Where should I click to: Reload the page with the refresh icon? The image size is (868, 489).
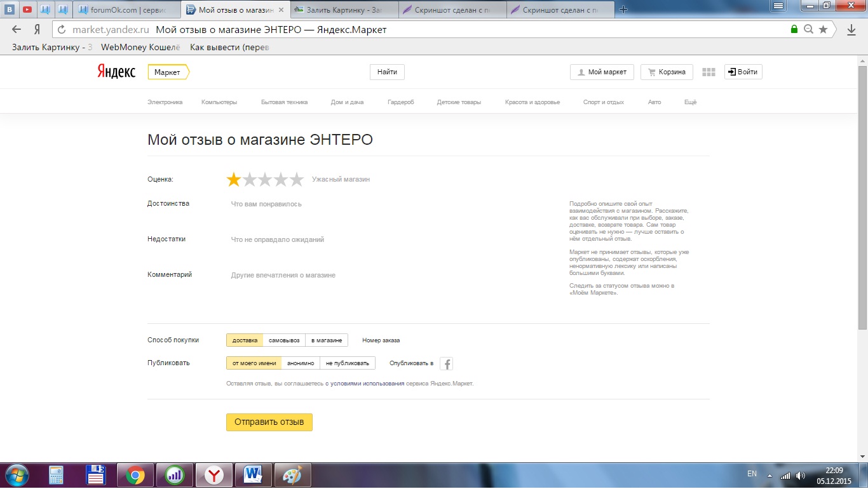click(62, 29)
